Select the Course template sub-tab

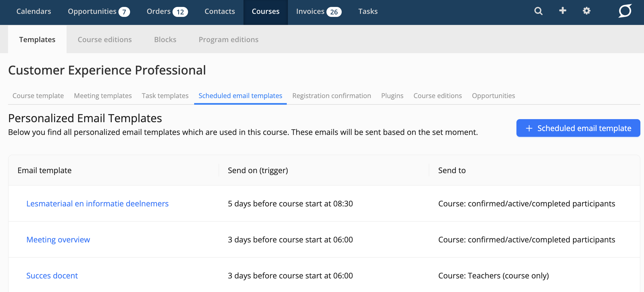38,96
